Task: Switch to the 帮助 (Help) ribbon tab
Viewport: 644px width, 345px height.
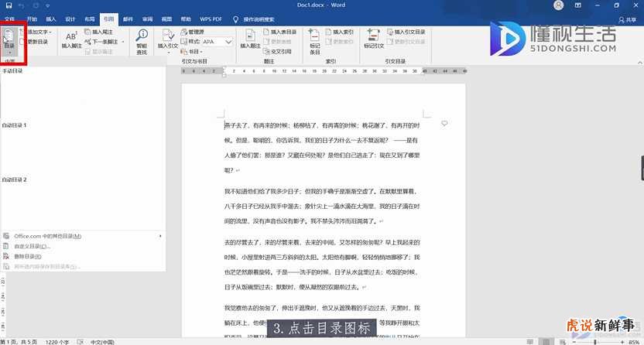Action: (186, 19)
